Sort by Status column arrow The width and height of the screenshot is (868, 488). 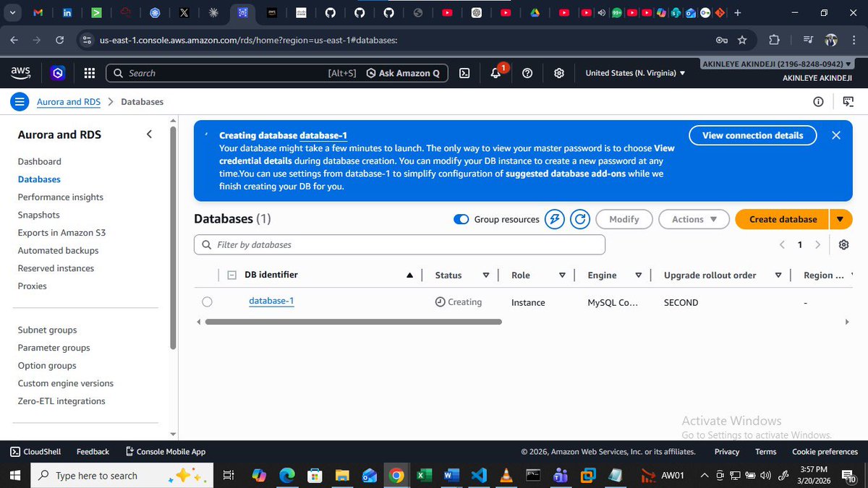(486, 275)
